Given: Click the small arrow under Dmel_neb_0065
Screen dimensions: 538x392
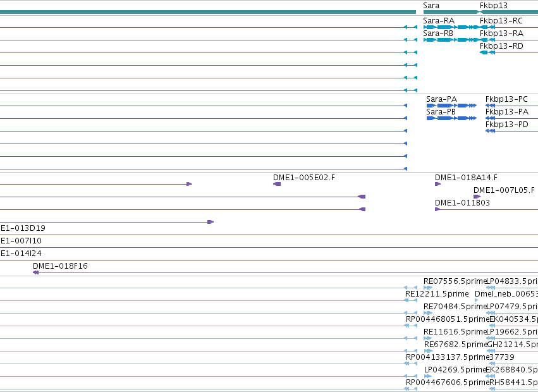Looking at the screenshot, I should (476, 300).
